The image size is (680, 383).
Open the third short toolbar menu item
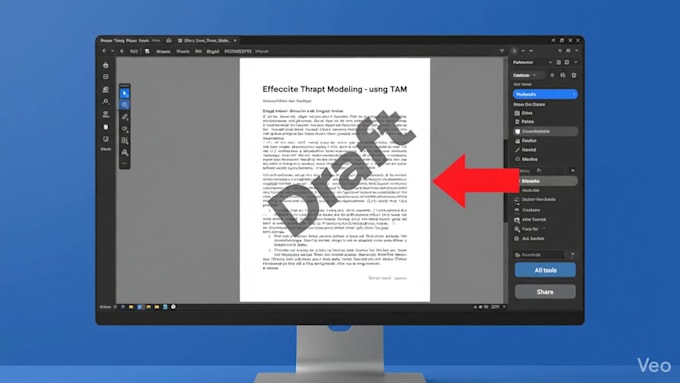(x=198, y=51)
